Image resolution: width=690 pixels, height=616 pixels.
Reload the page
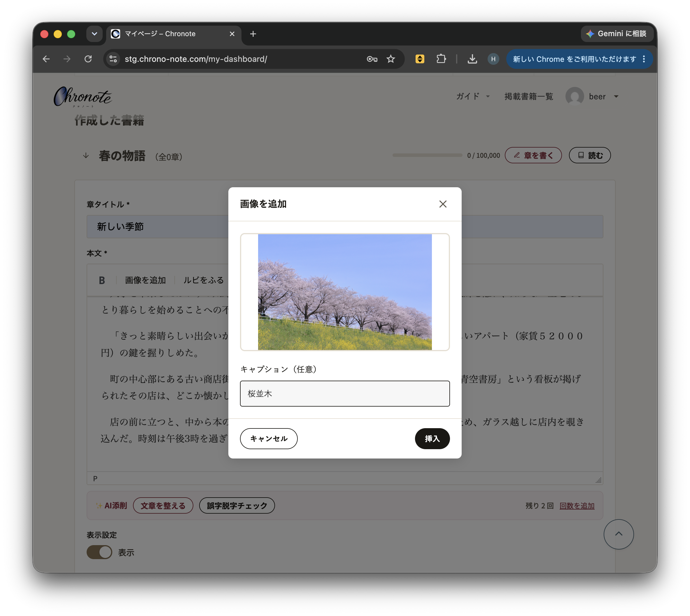click(88, 59)
